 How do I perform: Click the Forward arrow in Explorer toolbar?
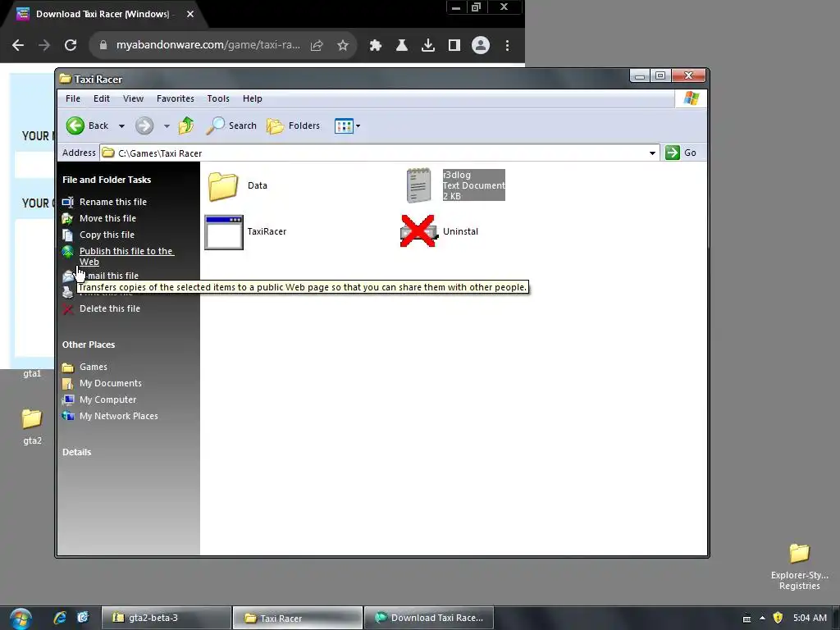click(x=144, y=126)
